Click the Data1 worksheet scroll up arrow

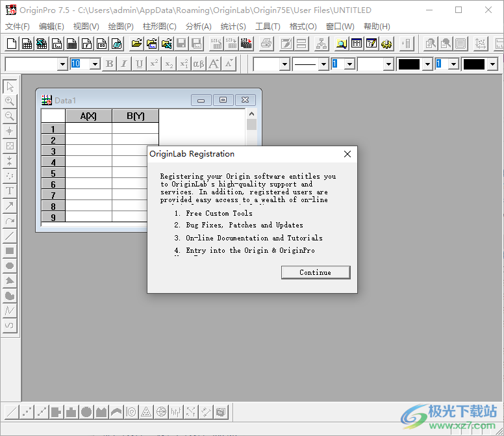(252, 114)
